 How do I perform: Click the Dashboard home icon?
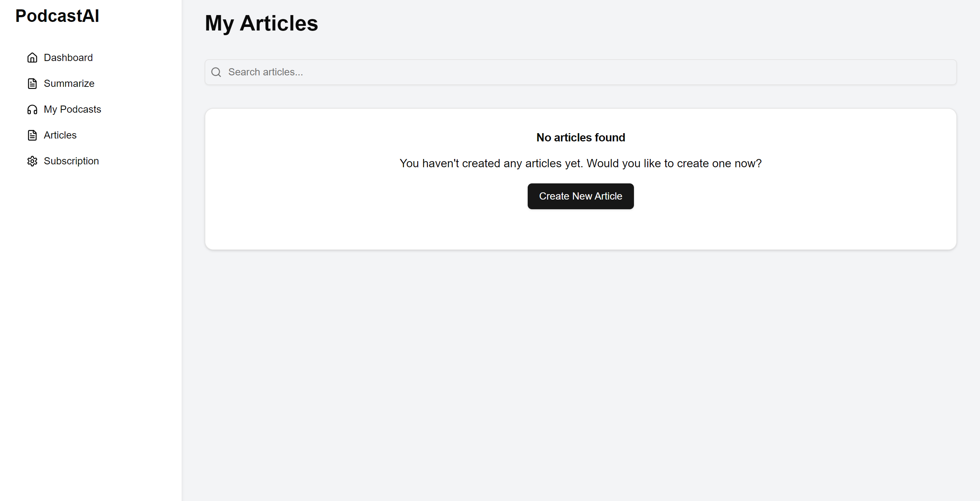tap(32, 57)
